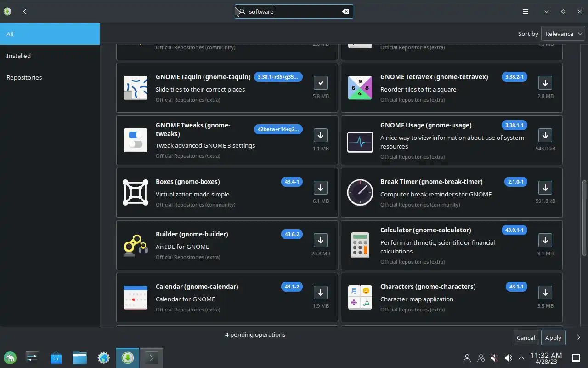This screenshot has height=368, width=588.
Task: Cancel the pending operations
Action: (x=526, y=338)
